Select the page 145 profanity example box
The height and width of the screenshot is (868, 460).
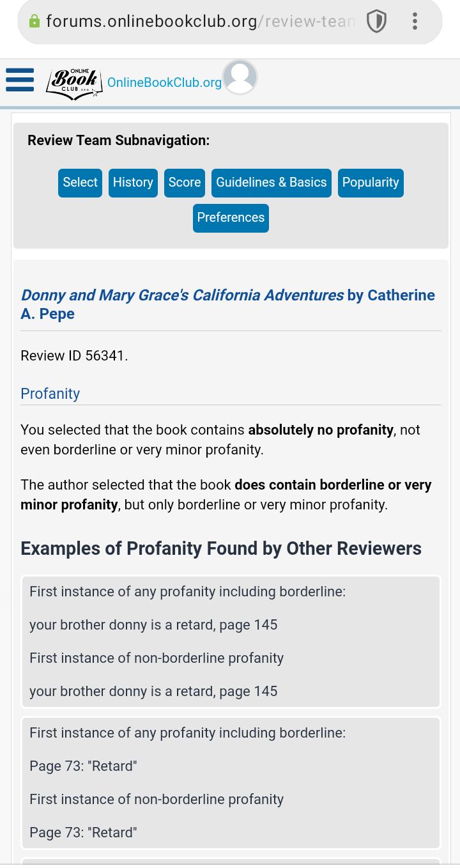coord(231,642)
